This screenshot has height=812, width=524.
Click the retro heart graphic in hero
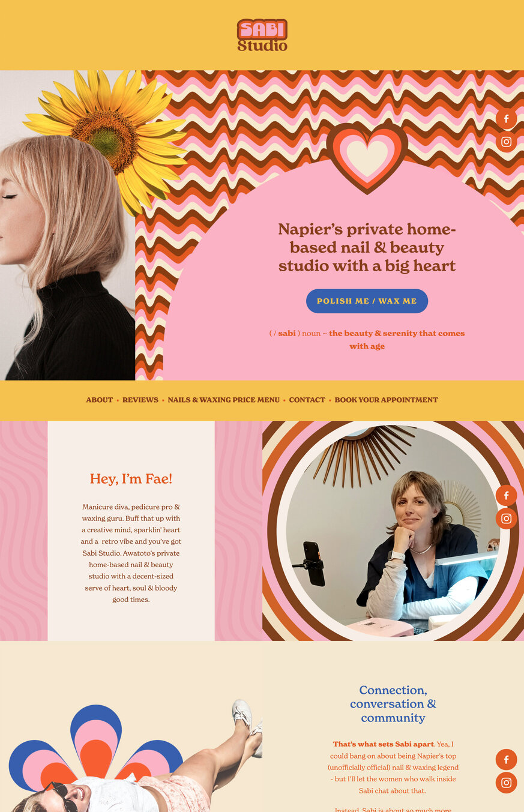point(367,158)
